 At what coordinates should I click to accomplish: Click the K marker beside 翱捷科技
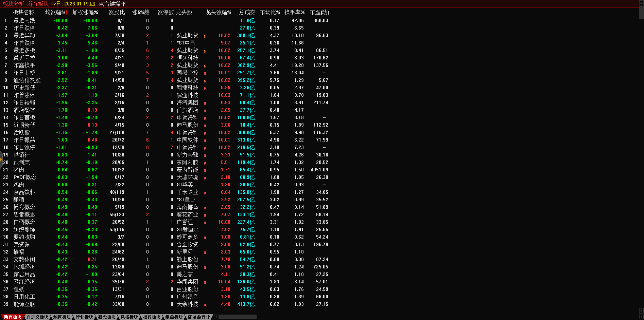pos(205,89)
